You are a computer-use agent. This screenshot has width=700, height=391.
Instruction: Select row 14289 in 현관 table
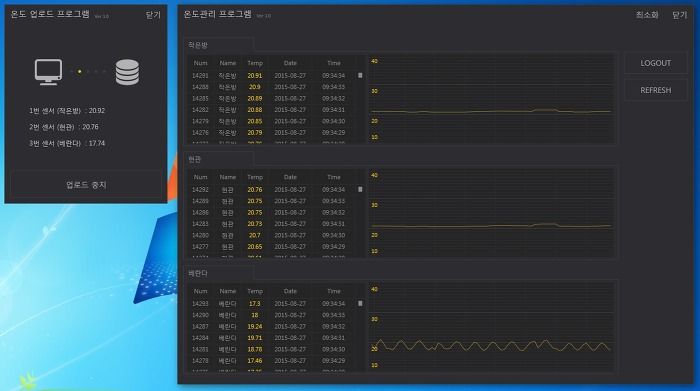[x=271, y=201]
